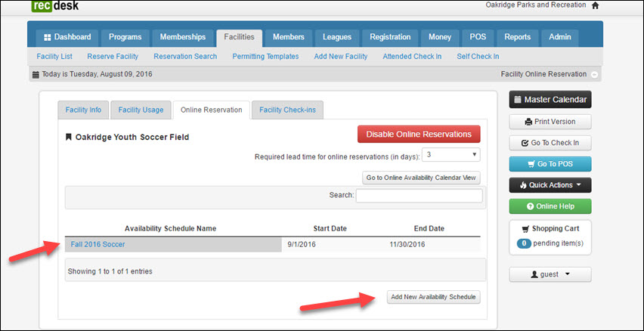644x331 pixels.
Task: Open Self Check In
Action: (x=478, y=56)
